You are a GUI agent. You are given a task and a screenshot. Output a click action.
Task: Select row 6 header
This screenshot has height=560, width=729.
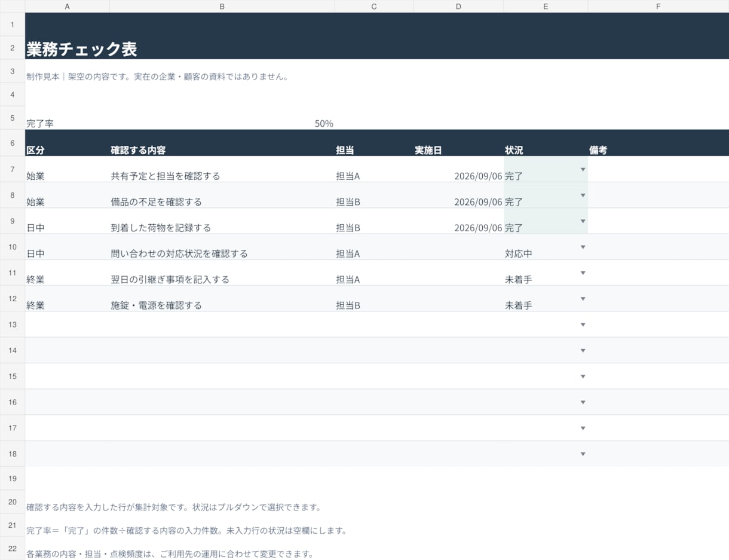click(x=13, y=143)
